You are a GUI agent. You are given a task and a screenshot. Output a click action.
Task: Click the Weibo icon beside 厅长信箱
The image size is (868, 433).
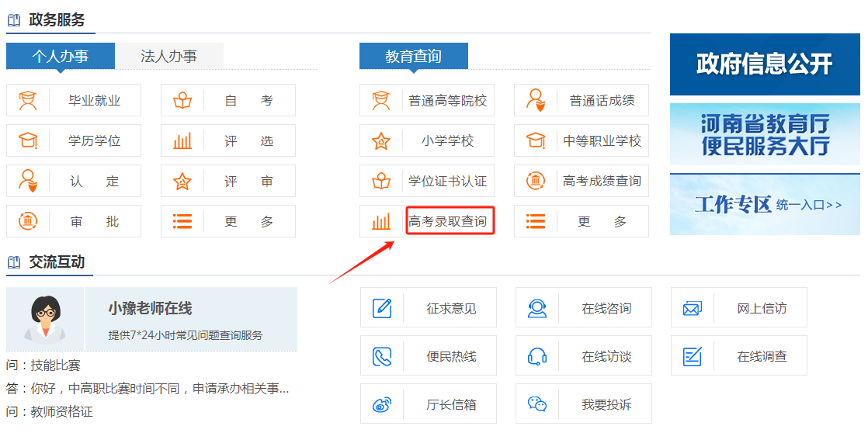pos(382,404)
